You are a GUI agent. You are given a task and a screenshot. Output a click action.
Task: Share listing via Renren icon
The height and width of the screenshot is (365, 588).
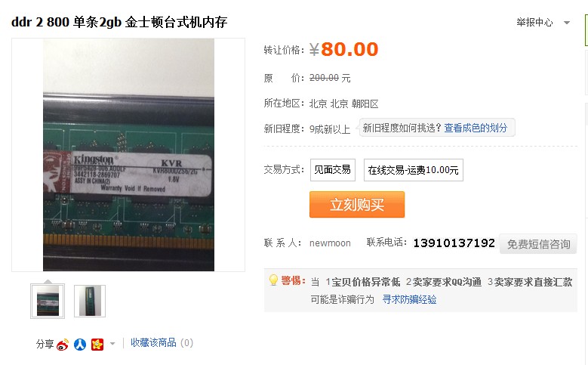[80, 344]
